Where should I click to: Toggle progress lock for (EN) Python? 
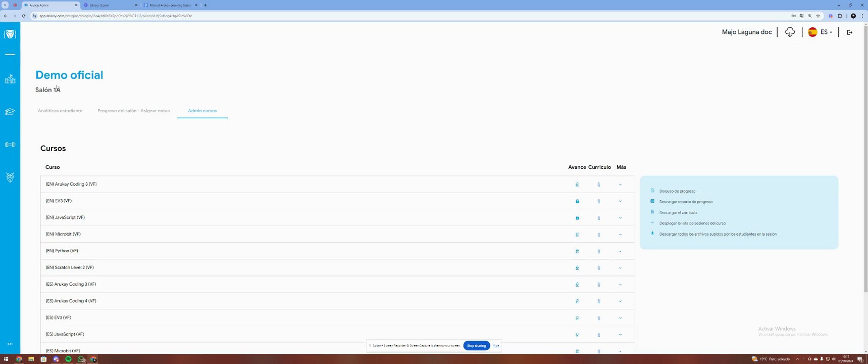(x=577, y=251)
